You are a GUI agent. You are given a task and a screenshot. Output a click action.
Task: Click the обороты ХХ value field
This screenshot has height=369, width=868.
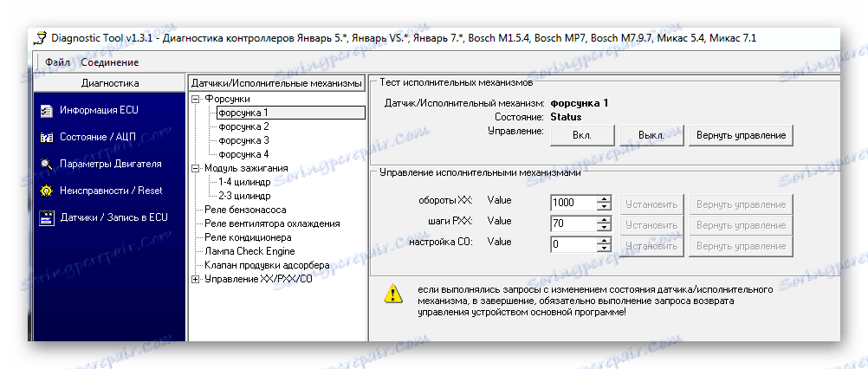tap(573, 203)
